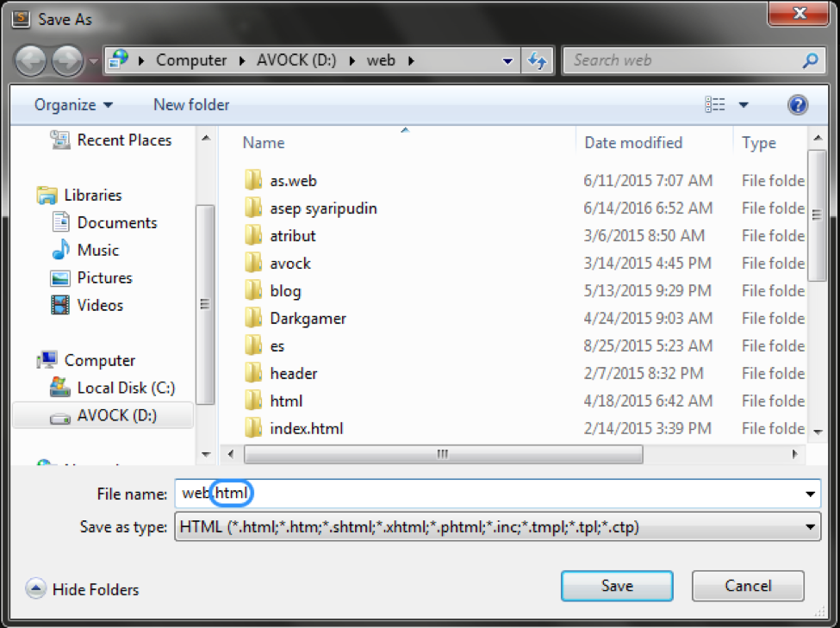This screenshot has height=628, width=840.
Task: Click inside the File name input field
Action: [345, 493]
